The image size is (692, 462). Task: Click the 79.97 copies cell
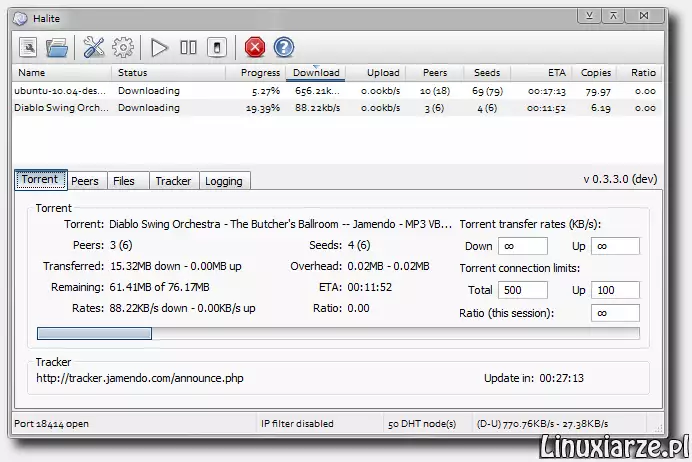(x=598, y=91)
